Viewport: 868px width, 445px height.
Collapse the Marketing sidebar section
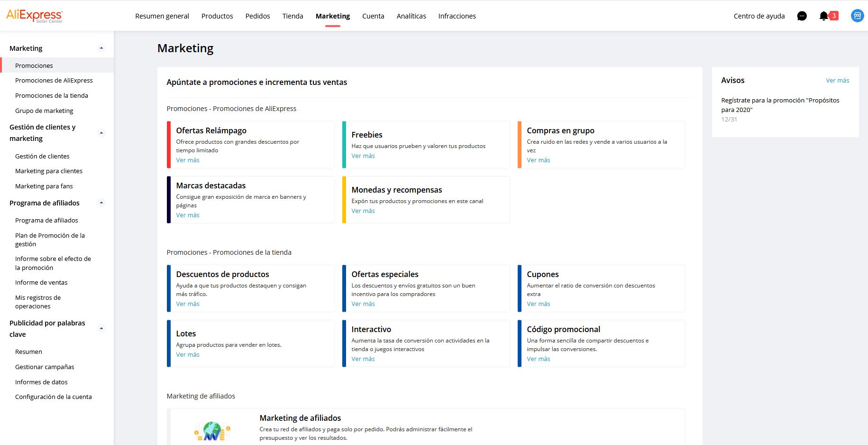click(101, 48)
